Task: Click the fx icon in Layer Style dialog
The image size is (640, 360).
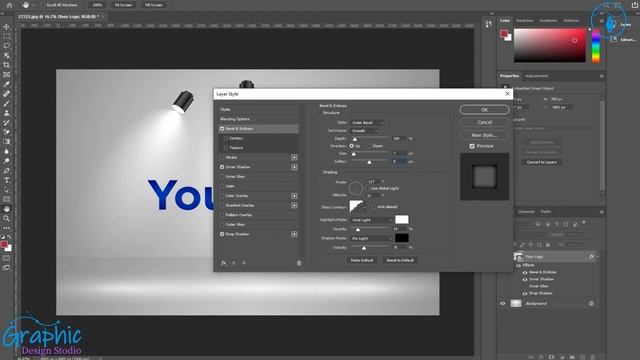Action: (224, 263)
